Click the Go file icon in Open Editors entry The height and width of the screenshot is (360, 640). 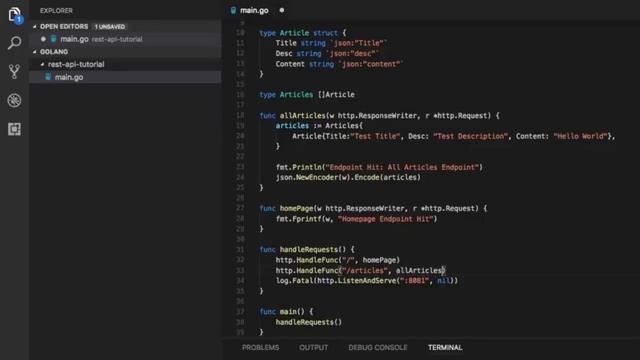click(53, 39)
